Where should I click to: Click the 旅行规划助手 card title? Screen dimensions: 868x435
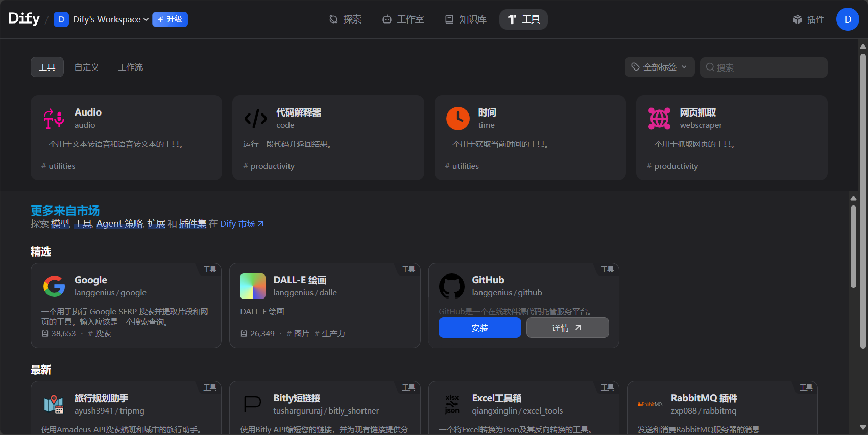click(101, 398)
